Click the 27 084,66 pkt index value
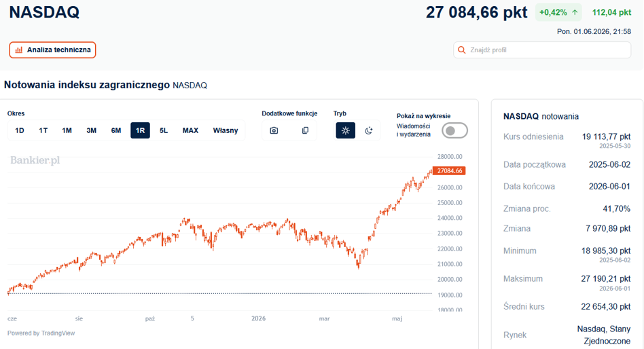 [476, 12]
